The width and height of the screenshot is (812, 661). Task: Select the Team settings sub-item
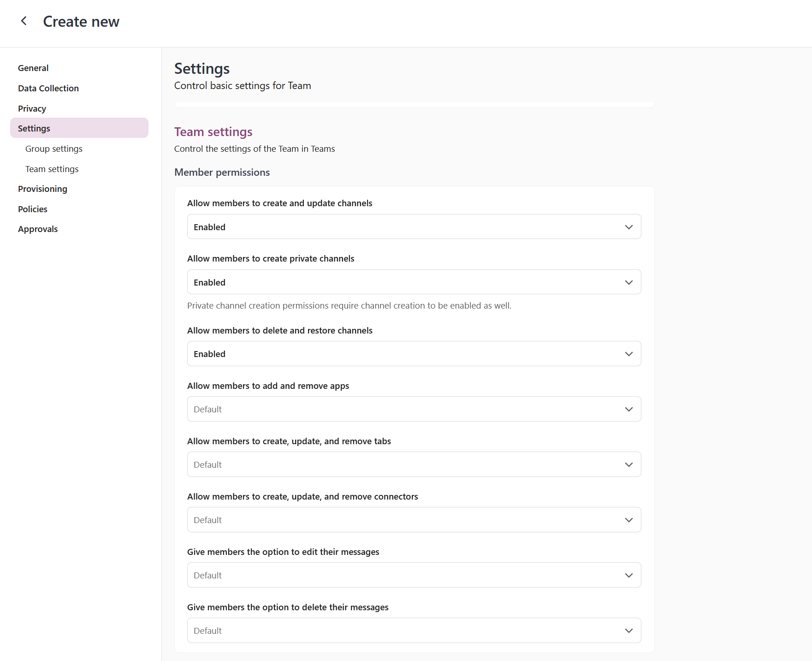click(x=52, y=169)
